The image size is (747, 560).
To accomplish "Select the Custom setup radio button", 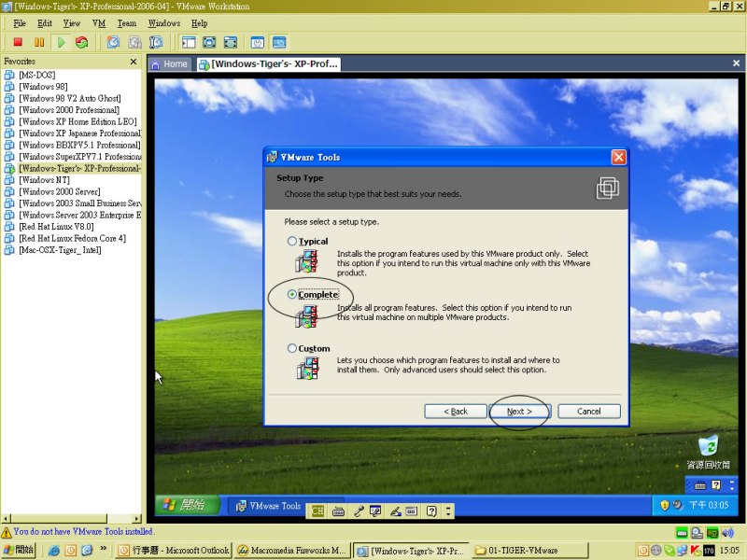I will 292,348.
